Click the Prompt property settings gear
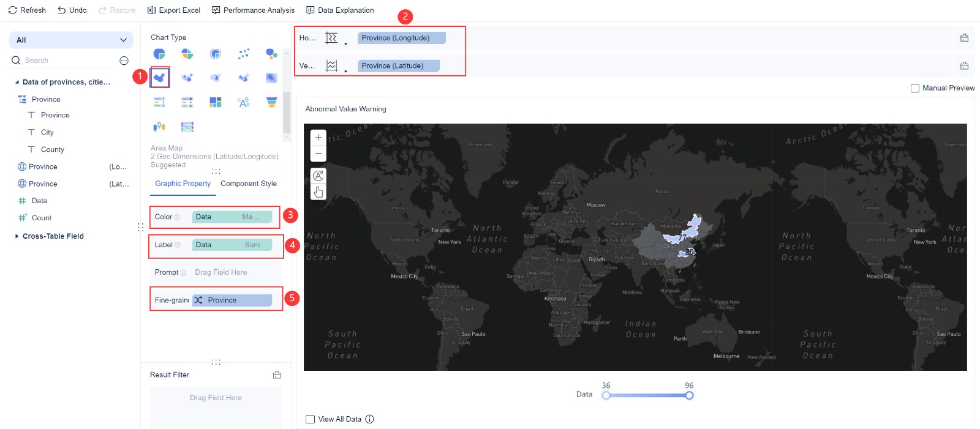The image size is (980, 429). coord(183,273)
